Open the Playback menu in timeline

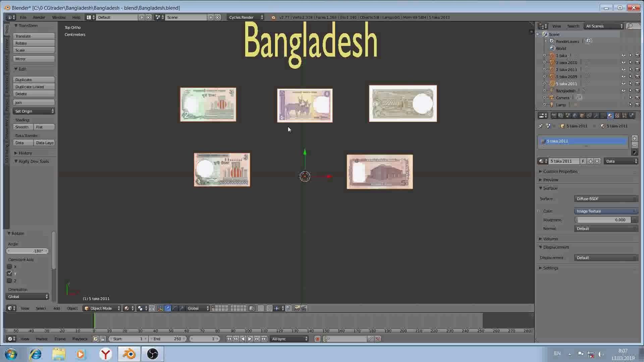click(x=79, y=339)
